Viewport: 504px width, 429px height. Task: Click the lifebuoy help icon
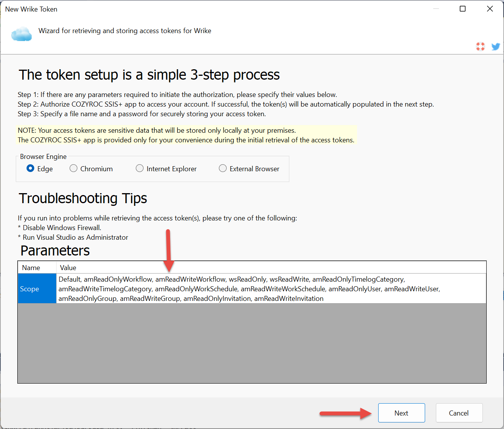(x=480, y=47)
